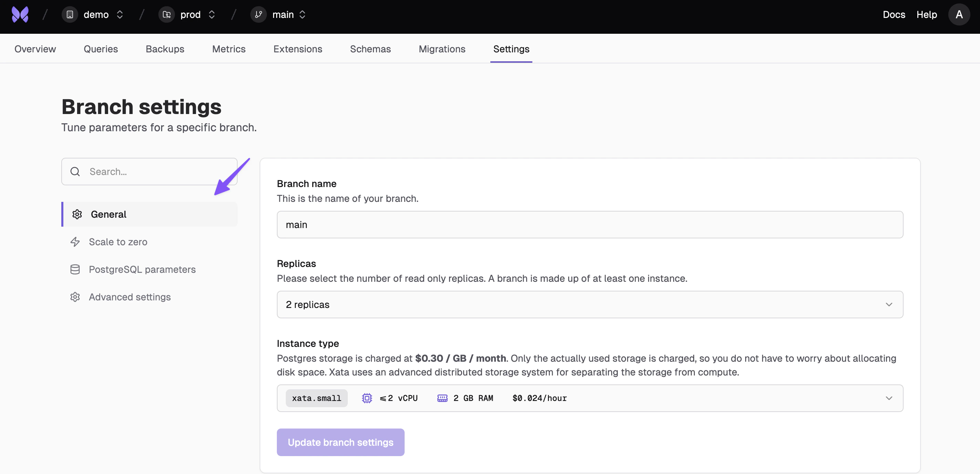Open the replicas dropdown
This screenshot has height=474, width=980.
pos(889,304)
